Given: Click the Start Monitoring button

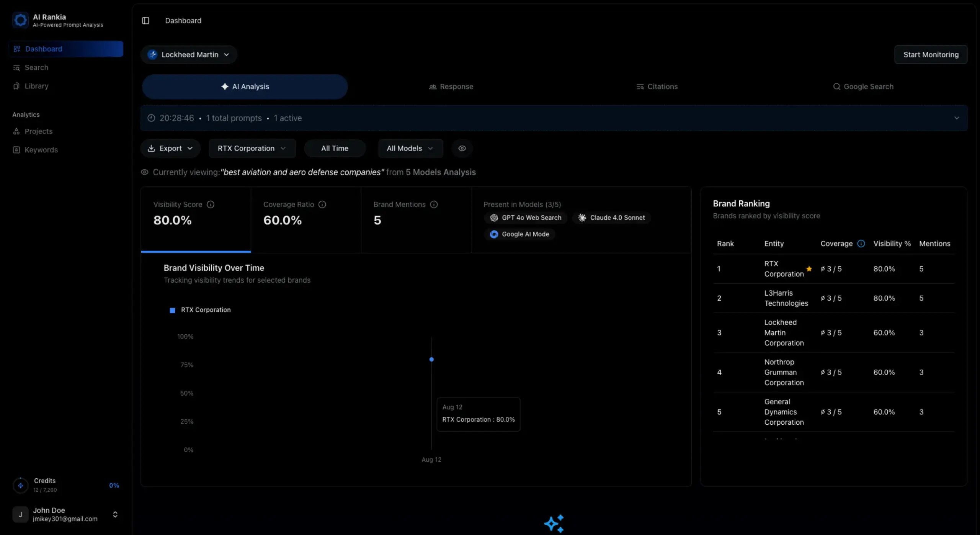Looking at the screenshot, I should tap(931, 55).
